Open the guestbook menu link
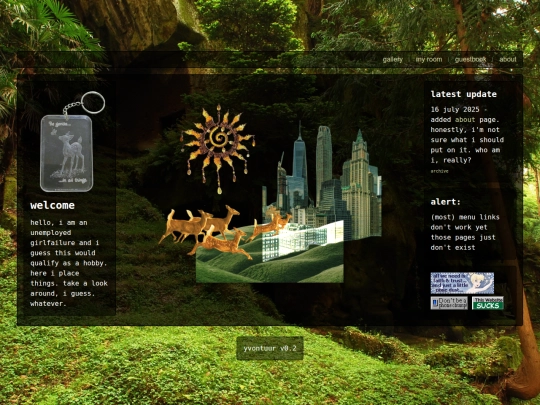Image resolution: width=540 pixels, height=405 pixels. pyautogui.click(x=470, y=59)
